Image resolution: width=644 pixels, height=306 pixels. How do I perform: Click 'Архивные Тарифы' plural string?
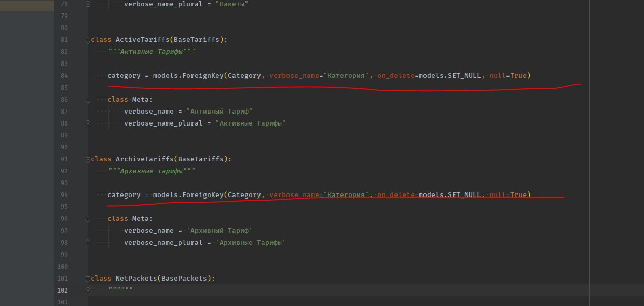(251, 243)
